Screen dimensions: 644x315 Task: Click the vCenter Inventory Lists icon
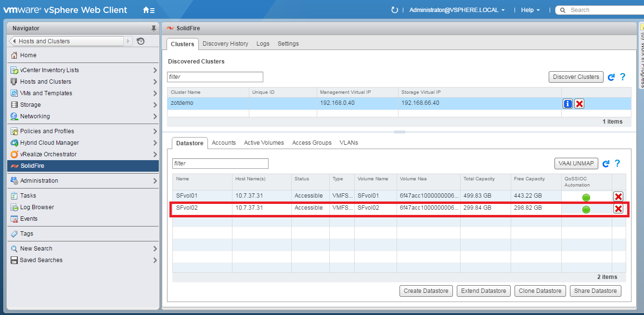(14, 70)
